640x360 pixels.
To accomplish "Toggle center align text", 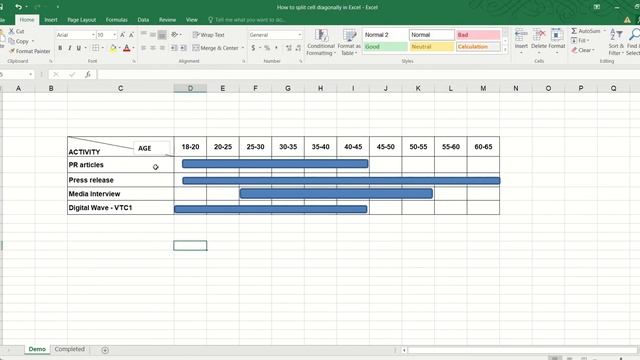I will coord(153,48).
